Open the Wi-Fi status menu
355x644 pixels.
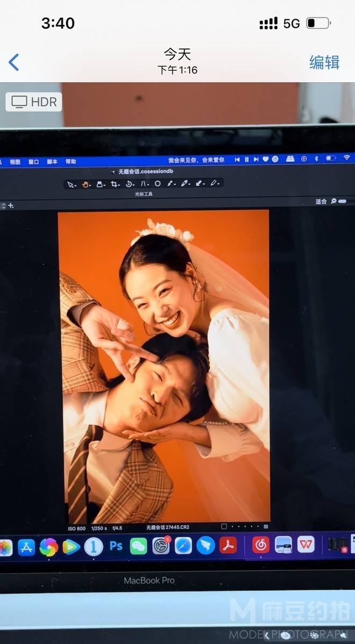click(346, 158)
